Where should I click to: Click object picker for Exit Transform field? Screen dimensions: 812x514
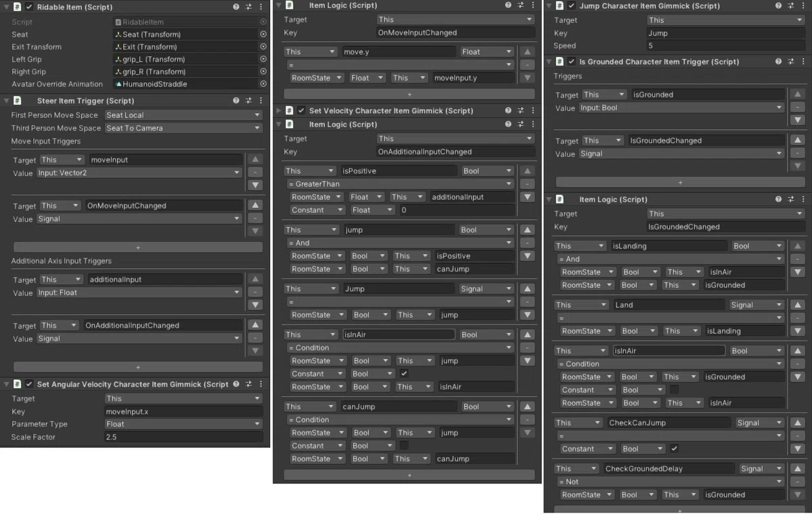pos(263,47)
